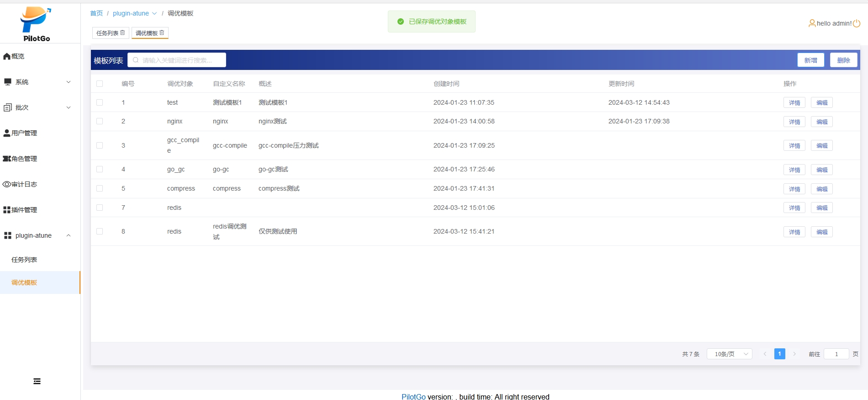The image size is (868, 400).
Task: Open 审计日志 eye icon in sidebar
Action: pos(7,184)
